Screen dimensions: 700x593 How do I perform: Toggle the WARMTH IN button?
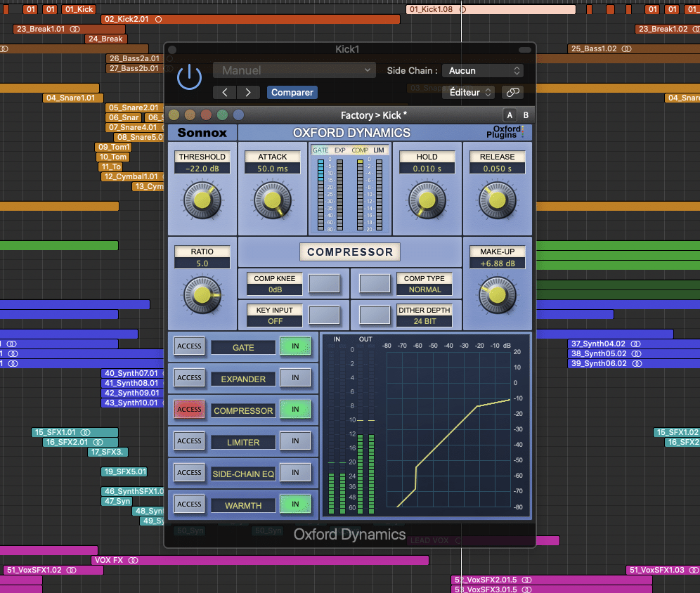(295, 504)
